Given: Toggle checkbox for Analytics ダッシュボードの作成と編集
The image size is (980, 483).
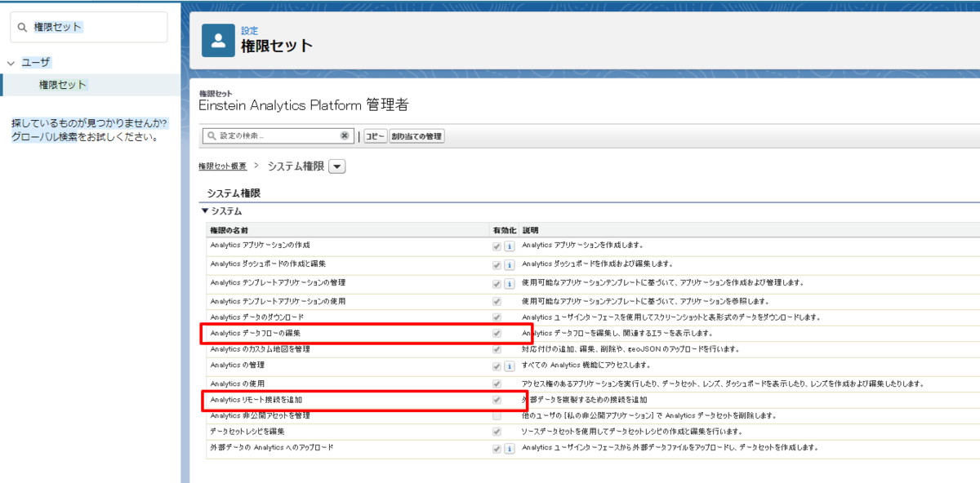Looking at the screenshot, I should point(497,265).
